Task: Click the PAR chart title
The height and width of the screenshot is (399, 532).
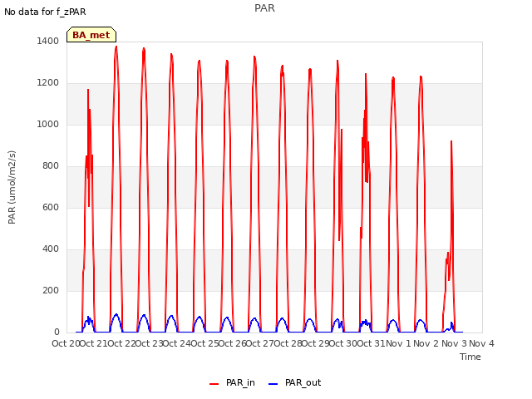Action: [264, 8]
